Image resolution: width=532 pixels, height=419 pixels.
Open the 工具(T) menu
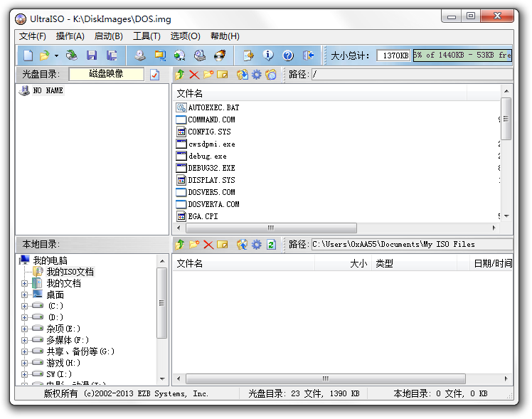click(147, 36)
